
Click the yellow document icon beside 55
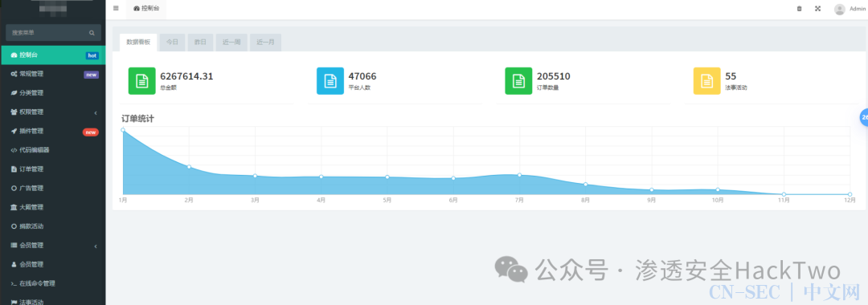(707, 81)
